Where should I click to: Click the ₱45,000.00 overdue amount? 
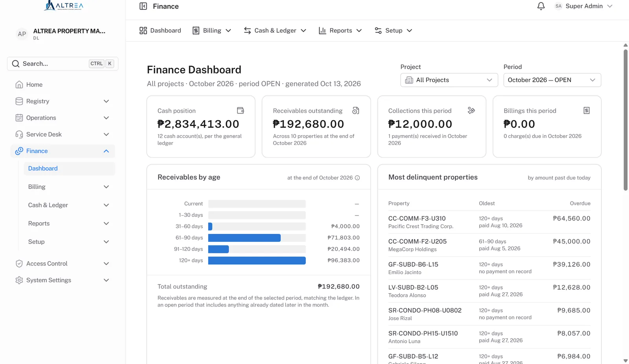pos(571,241)
